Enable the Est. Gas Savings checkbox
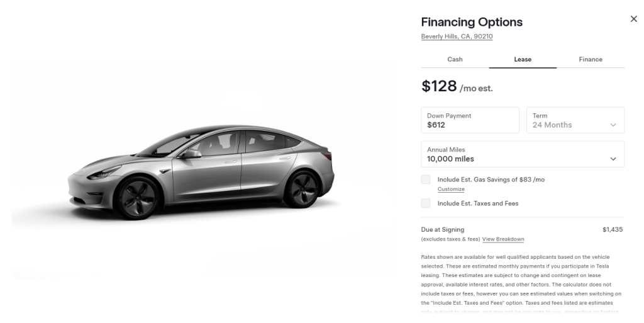 pyautogui.click(x=426, y=179)
